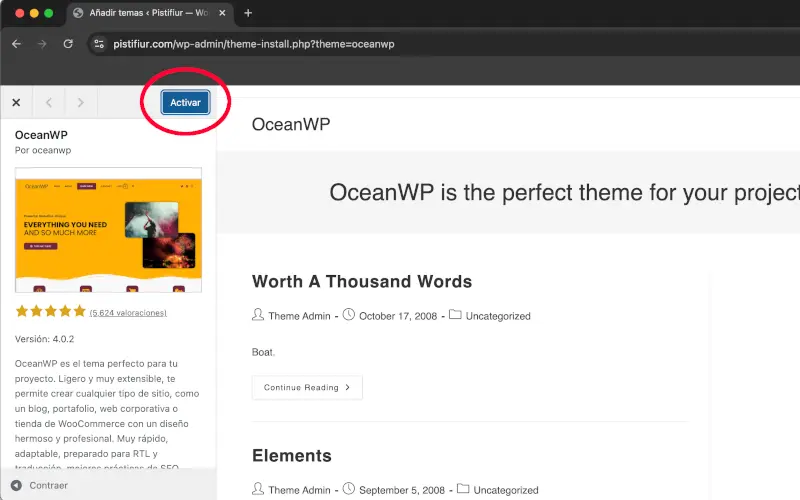
Task: Click Uncategorized category beside October 17, 2008
Action: [x=498, y=316]
